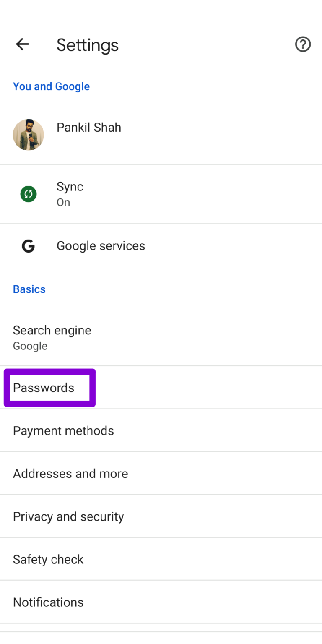Tap the 'Basics' section header
The height and width of the screenshot is (644, 322).
(29, 289)
